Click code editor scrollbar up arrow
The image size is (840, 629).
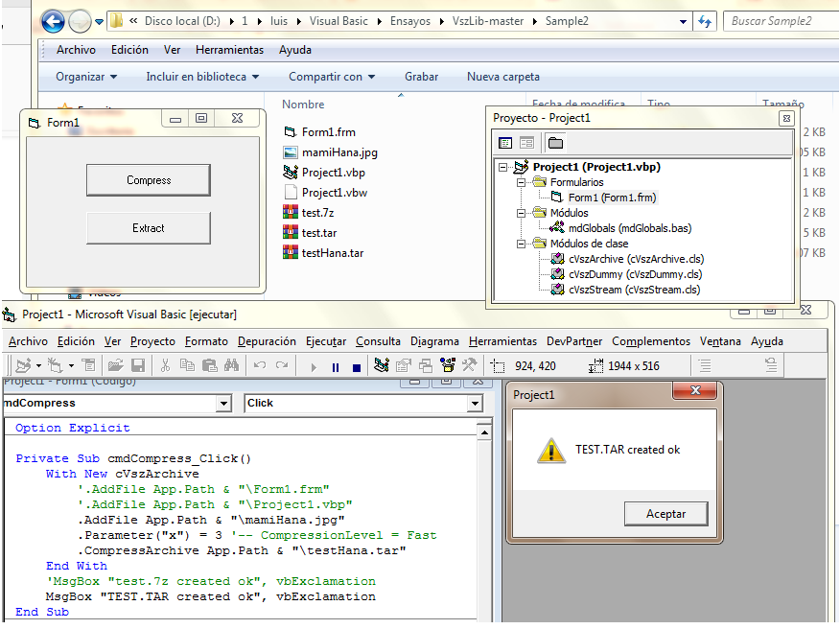(484, 432)
